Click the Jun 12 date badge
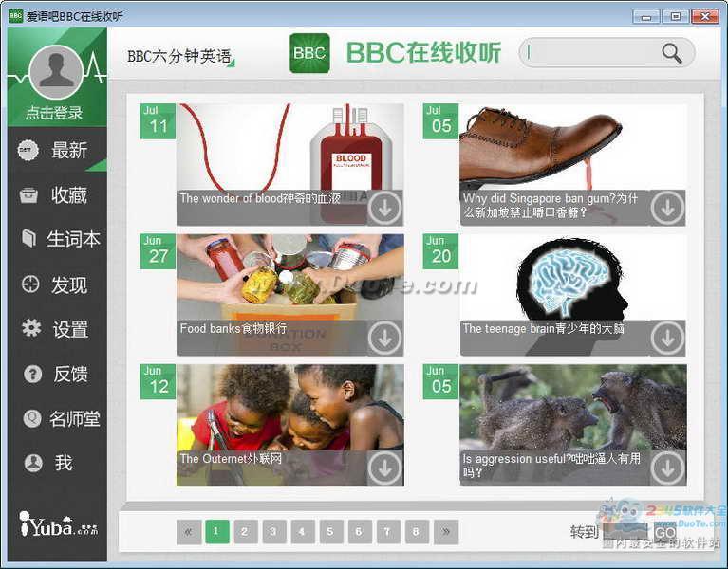The height and width of the screenshot is (569, 728). 158,381
